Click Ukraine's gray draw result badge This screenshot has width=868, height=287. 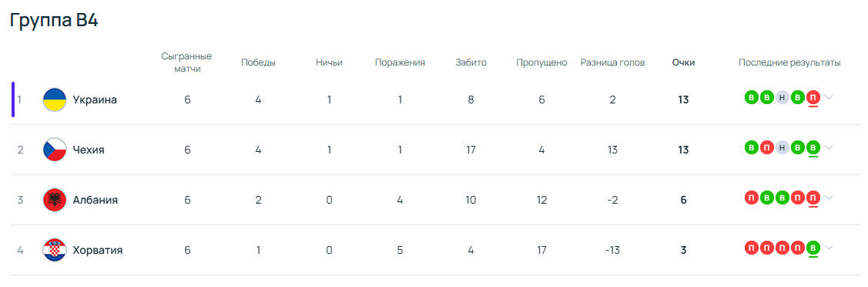coord(783,97)
